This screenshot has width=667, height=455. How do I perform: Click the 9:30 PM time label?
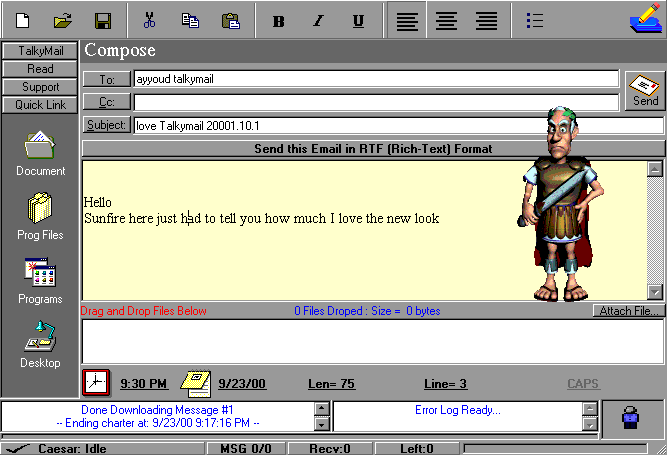point(144,384)
